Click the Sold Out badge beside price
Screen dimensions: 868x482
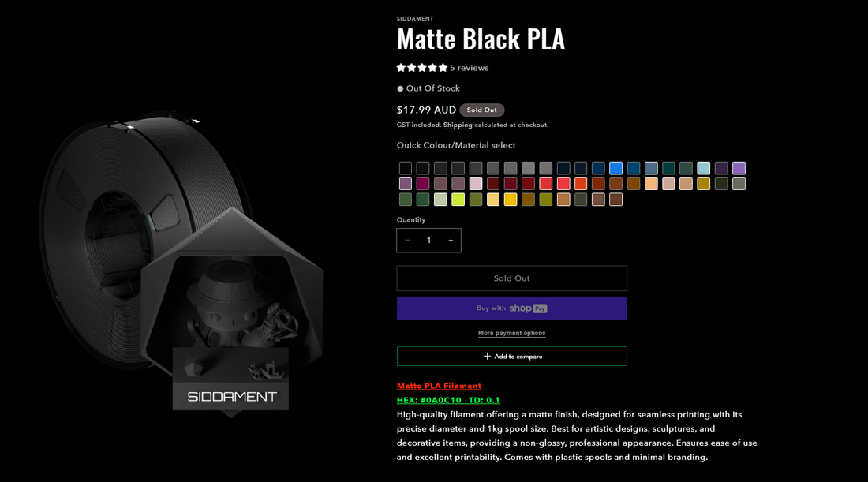pyautogui.click(x=481, y=110)
